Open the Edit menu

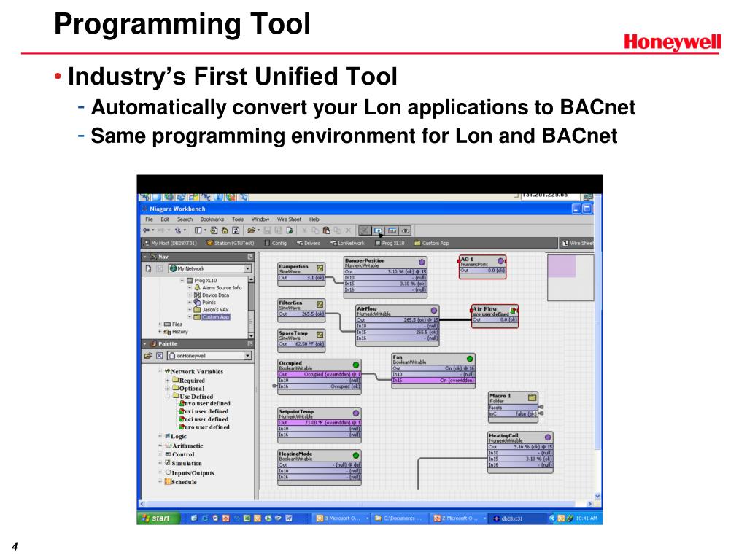point(165,219)
